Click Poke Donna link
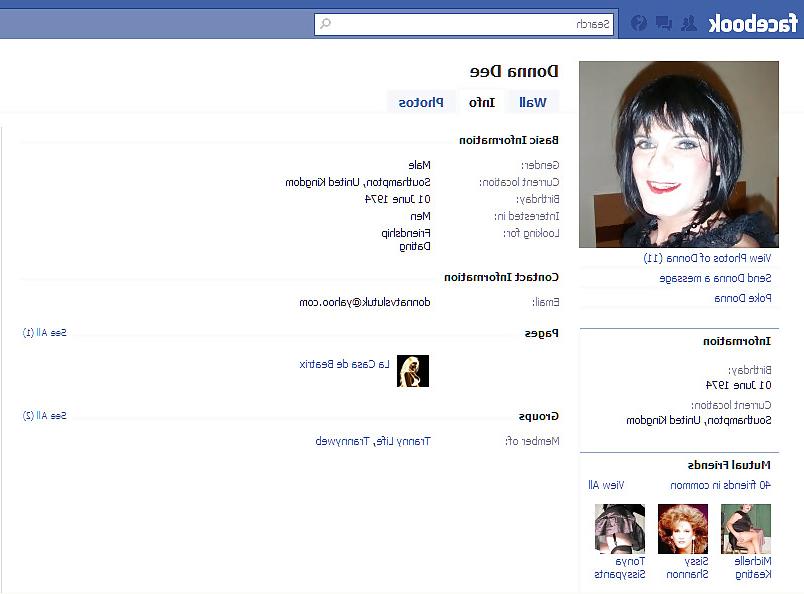The height and width of the screenshot is (594, 804). coord(742,298)
